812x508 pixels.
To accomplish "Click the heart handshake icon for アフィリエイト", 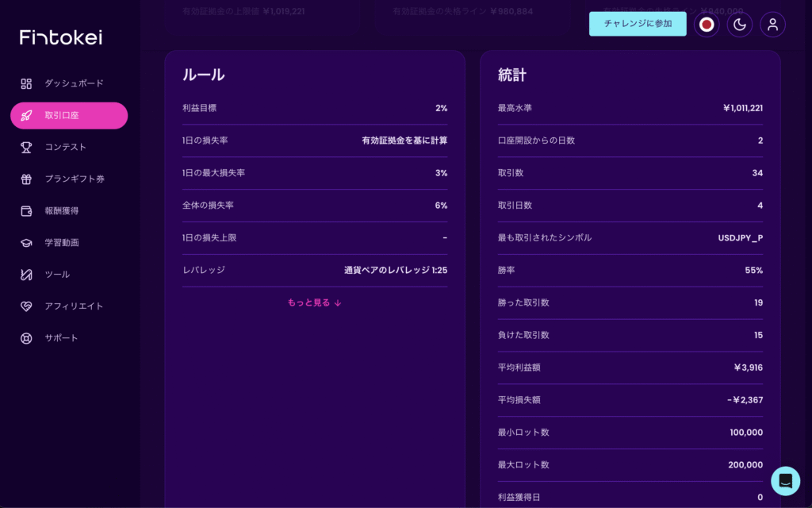I will tap(26, 306).
